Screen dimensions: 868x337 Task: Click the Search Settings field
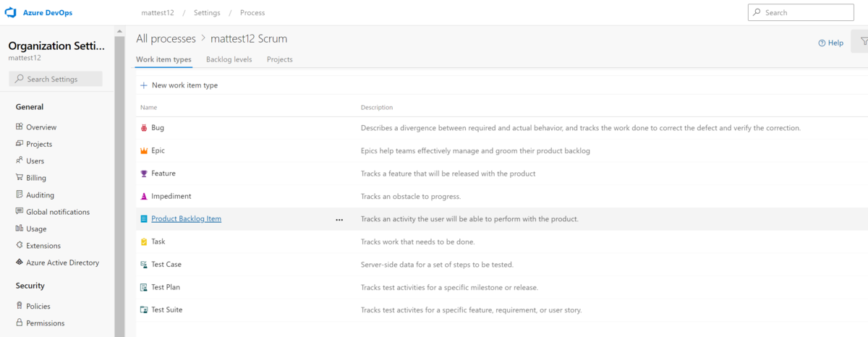click(x=56, y=79)
